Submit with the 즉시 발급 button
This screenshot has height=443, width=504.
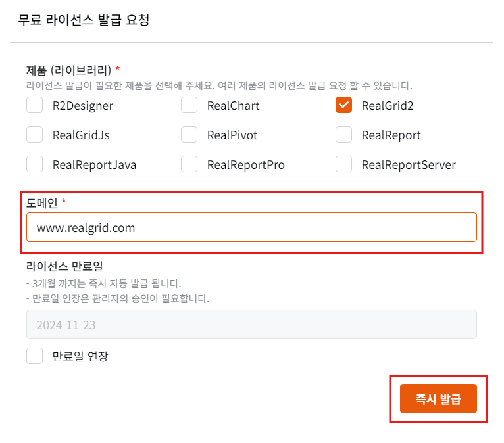click(x=438, y=398)
